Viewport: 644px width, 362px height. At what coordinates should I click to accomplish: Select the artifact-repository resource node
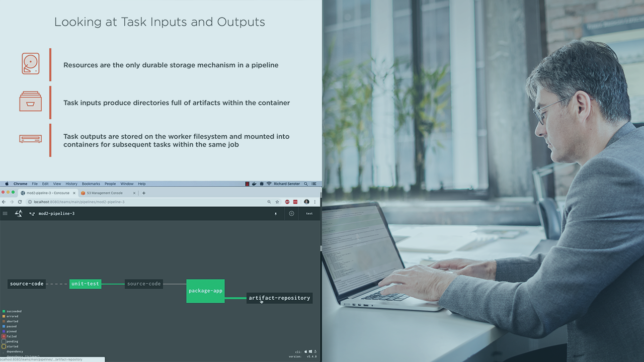pyautogui.click(x=279, y=298)
